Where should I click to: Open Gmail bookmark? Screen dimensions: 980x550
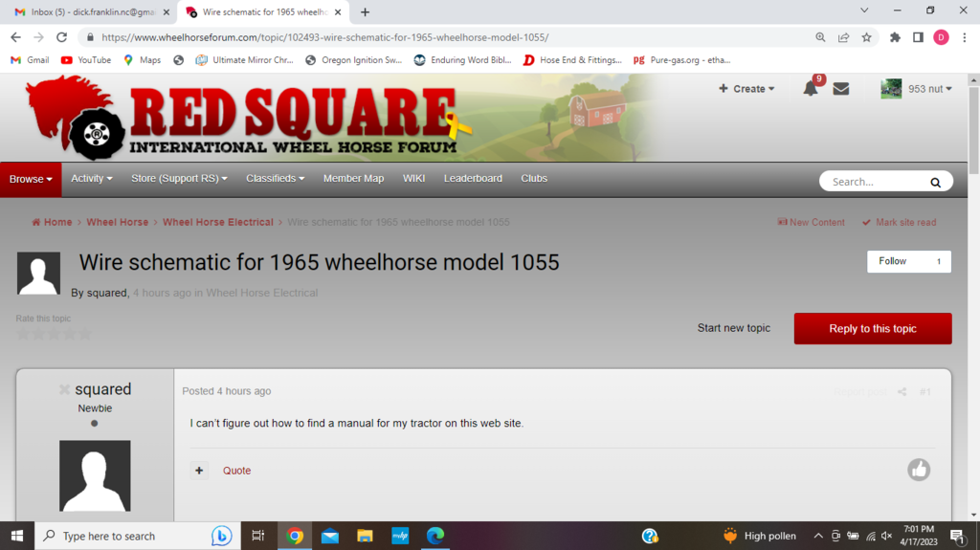(x=30, y=60)
